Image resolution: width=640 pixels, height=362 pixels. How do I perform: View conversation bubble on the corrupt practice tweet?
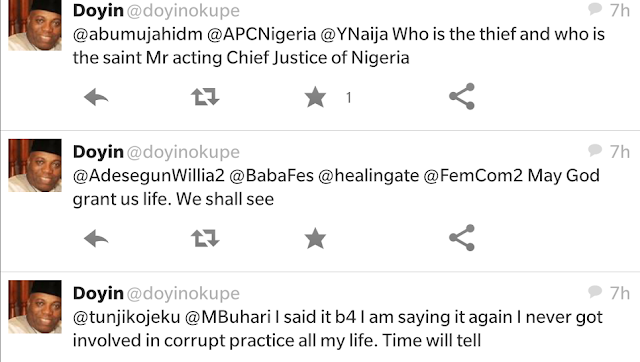pos(595,292)
